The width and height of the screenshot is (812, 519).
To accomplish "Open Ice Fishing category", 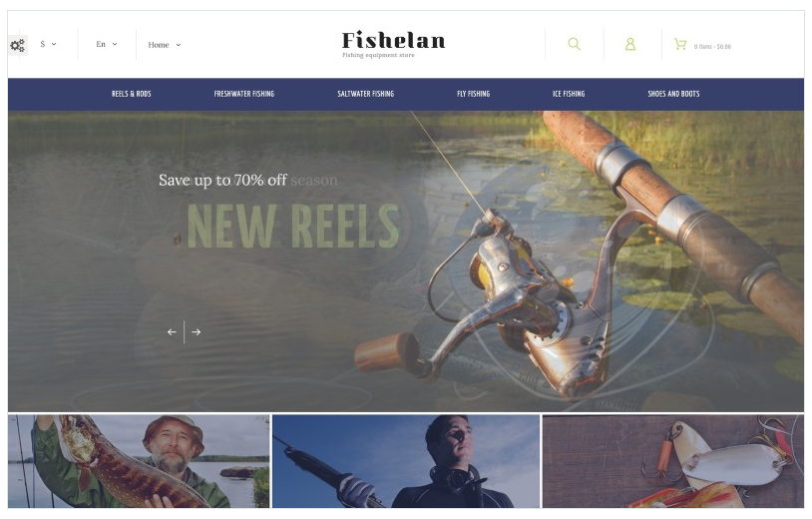I will [569, 94].
